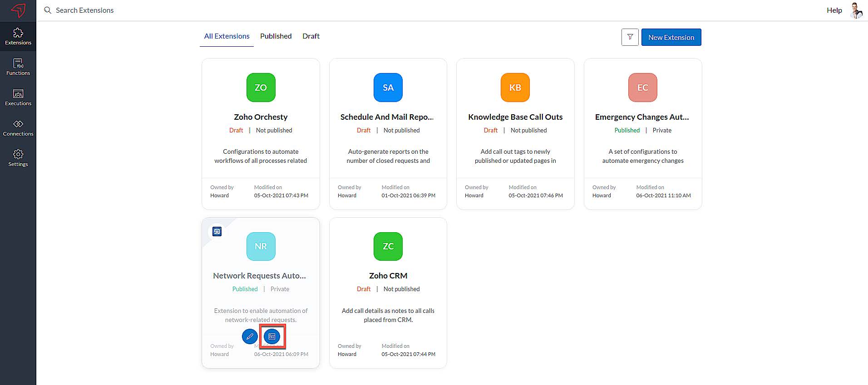Image resolution: width=868 pixels, height=385 pixels.
Task: Click the 05-Oct-2021 07:44 PM modified date
Action: tap(409, 354)
